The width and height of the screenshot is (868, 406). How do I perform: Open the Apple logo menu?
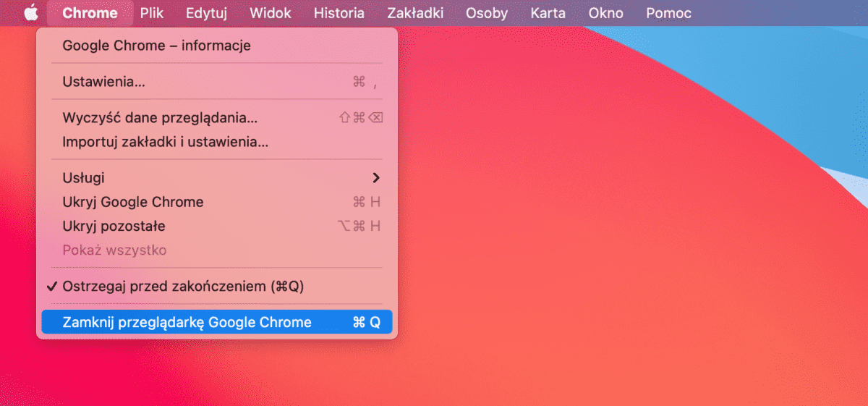point(30,13)
